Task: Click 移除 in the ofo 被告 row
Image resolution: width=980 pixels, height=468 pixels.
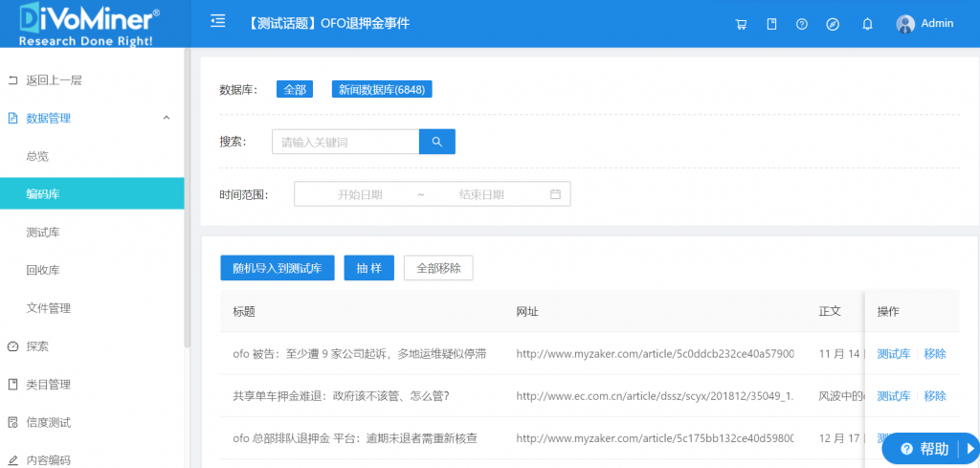Action: [935, 354]
